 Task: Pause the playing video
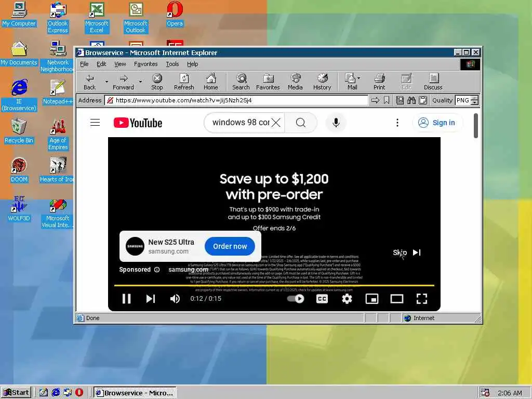[126, 299]
